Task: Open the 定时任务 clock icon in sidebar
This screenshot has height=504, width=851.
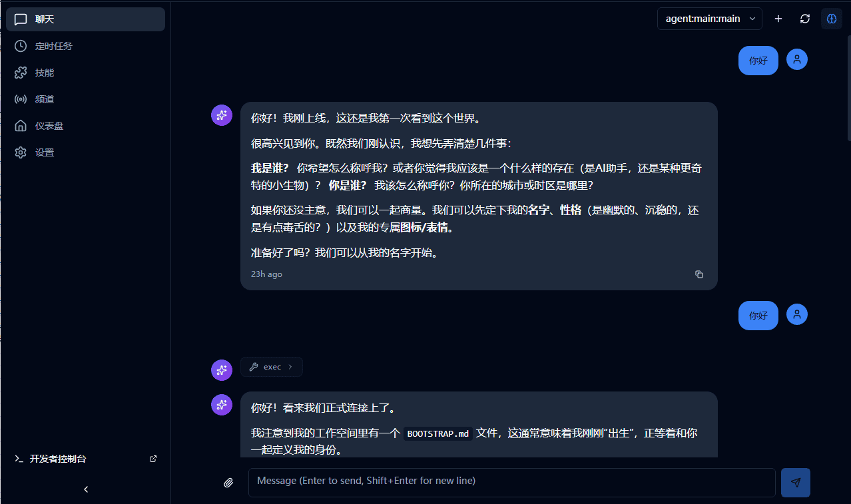Action: (20, 46)
